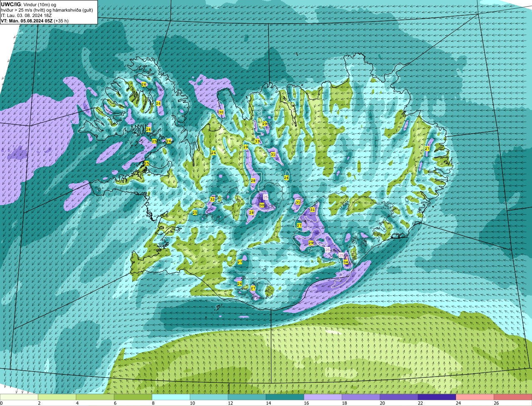Select the lavender 16–18 m/s legend swatch

[323, 397]
